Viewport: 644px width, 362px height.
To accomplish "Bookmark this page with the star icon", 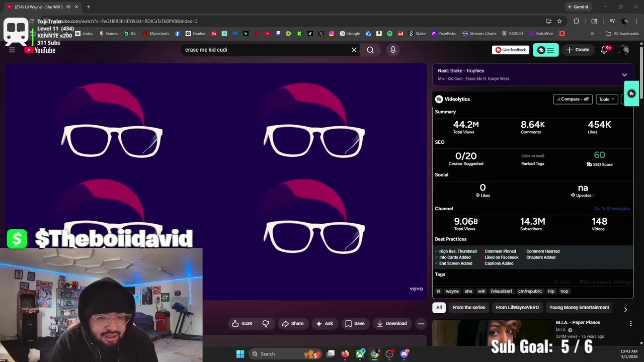I will coord(559,21).
